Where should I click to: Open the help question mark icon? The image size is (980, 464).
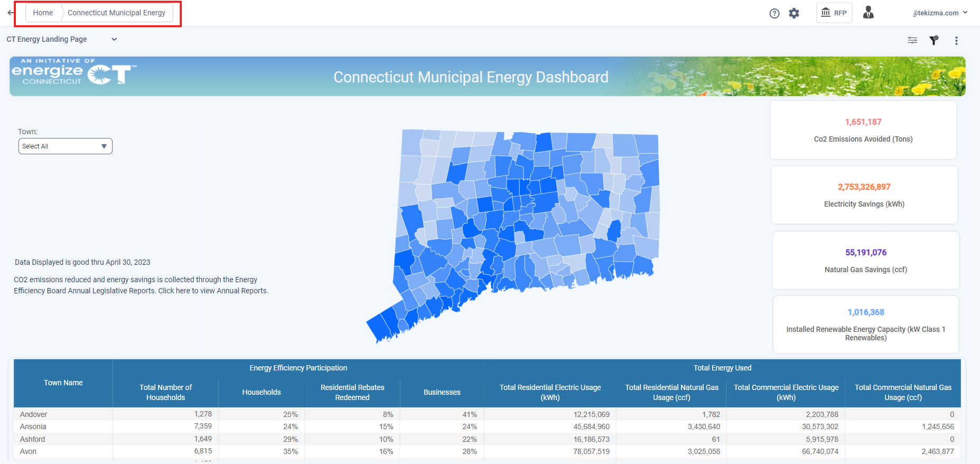pos(774,13)
